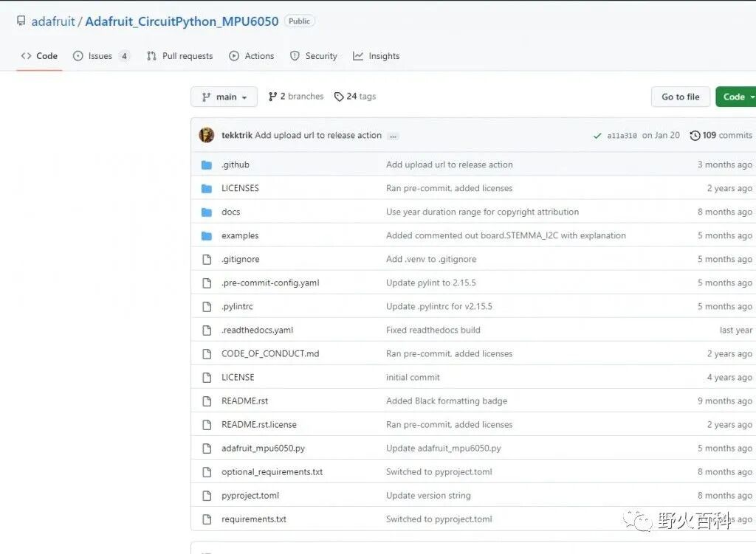Viewport: 756px width, 554px height.
Task: Open the green Code dropdown button
Action: click(x=736, y=97)
